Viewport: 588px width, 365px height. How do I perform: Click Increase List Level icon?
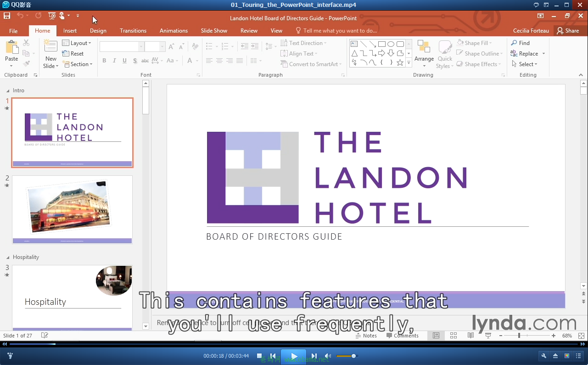click(255, 46)
